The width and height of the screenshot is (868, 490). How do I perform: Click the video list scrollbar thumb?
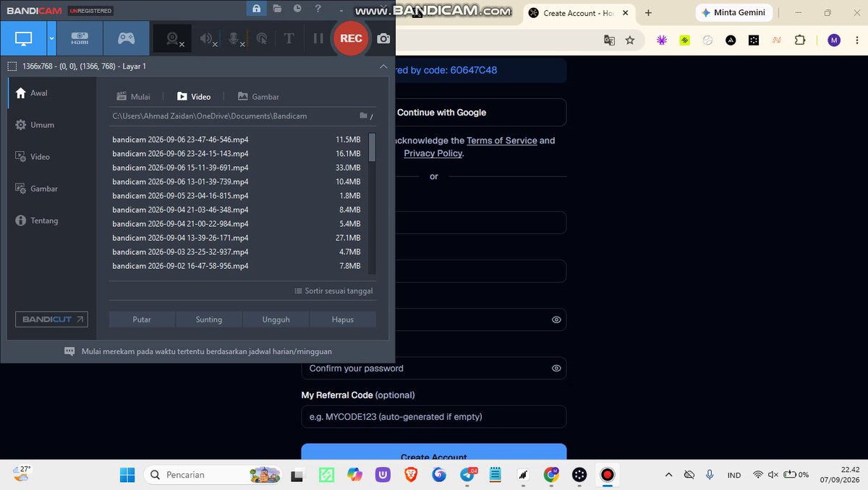pos(373,147)
